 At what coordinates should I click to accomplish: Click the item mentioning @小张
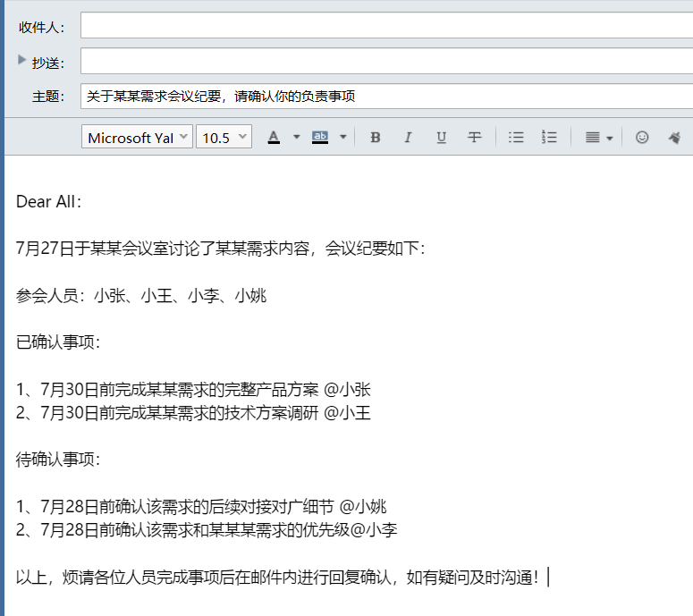(x=193, y=389)
